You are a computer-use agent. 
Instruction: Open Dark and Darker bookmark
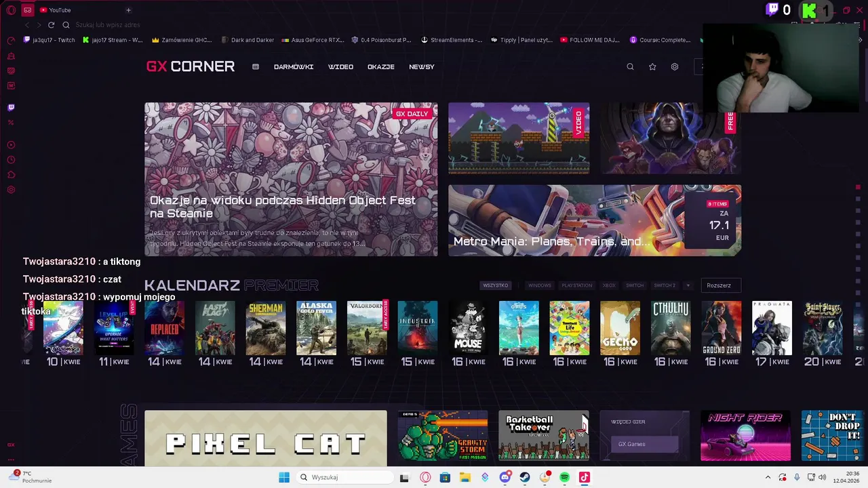point(248,40)
